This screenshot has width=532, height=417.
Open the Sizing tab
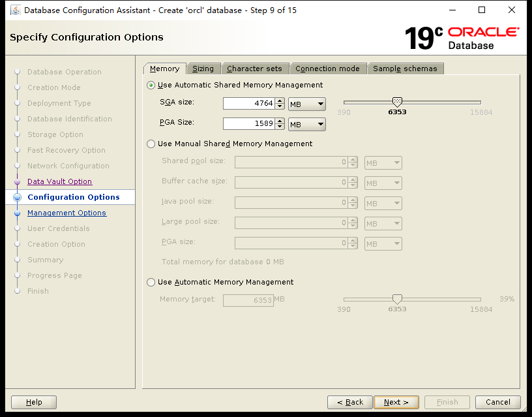pos(203,69)
